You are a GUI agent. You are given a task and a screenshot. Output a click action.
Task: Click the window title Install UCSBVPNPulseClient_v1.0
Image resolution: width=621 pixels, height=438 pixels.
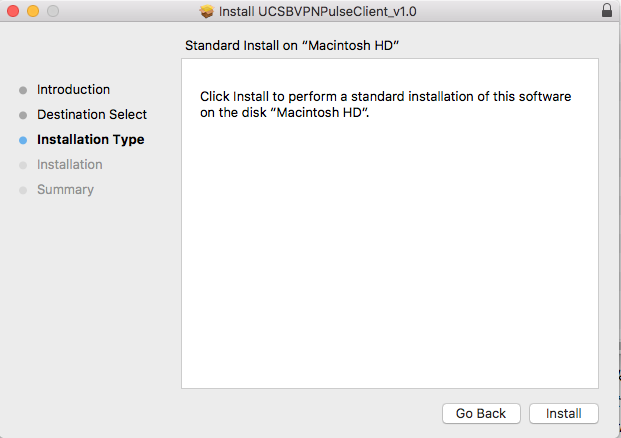(317, 11)
